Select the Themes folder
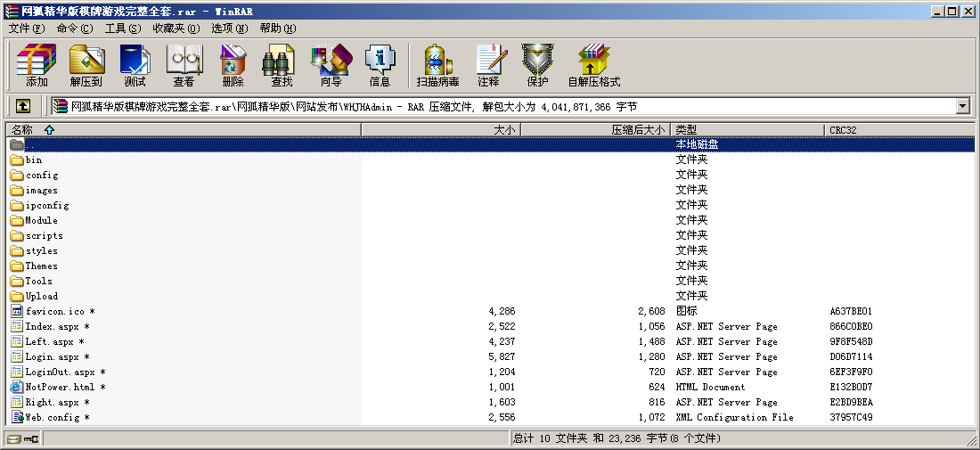Screen dimensions: 980x450 [41, 266]
